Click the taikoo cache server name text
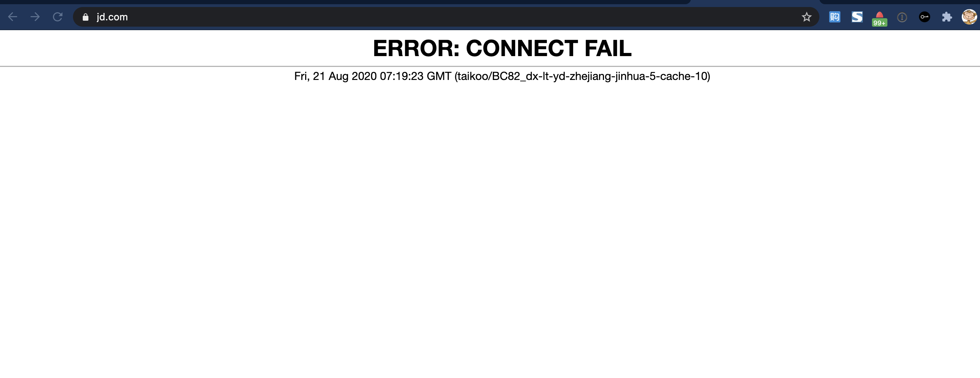 tap(583, 76)
